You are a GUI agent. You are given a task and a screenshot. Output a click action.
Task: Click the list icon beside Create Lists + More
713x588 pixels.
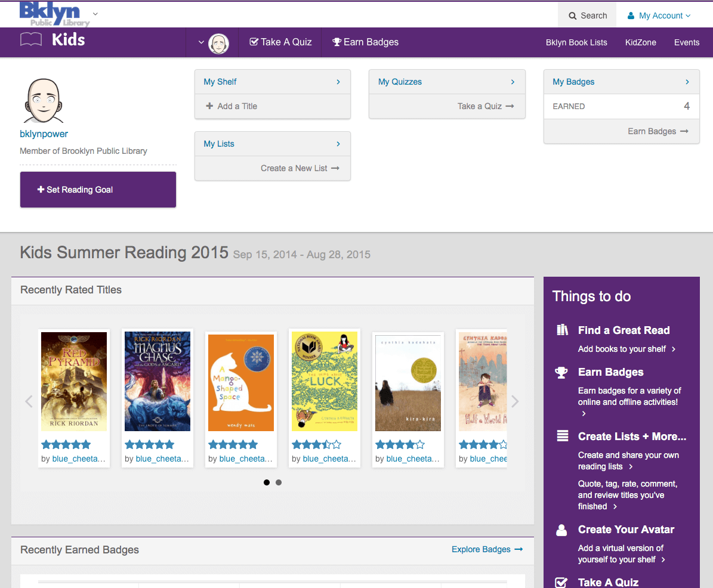click(561, 436)
